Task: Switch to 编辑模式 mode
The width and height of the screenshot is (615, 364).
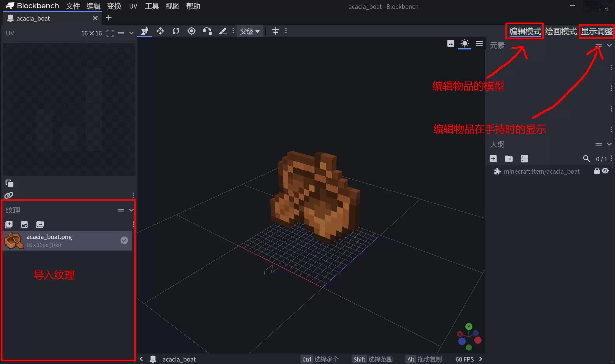Action: (x=525, y=31)
